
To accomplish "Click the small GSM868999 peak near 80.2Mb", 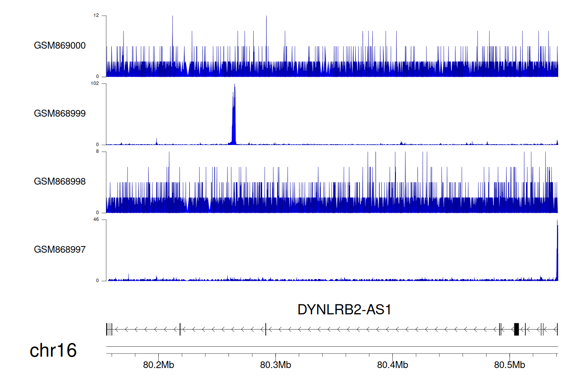I will point(156,141).
